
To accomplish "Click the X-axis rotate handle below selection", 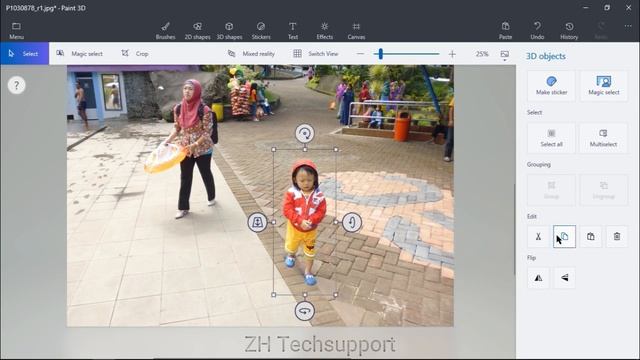I will coord(304,311).
